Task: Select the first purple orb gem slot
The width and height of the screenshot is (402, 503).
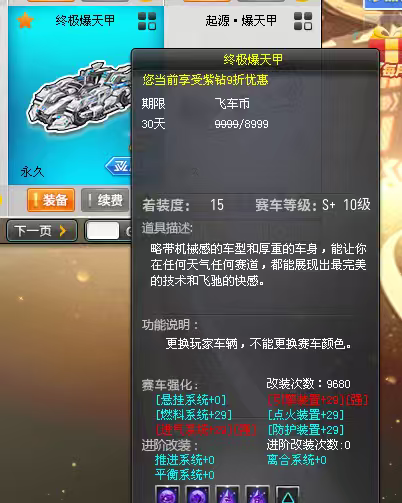Action: coord(167,494)
